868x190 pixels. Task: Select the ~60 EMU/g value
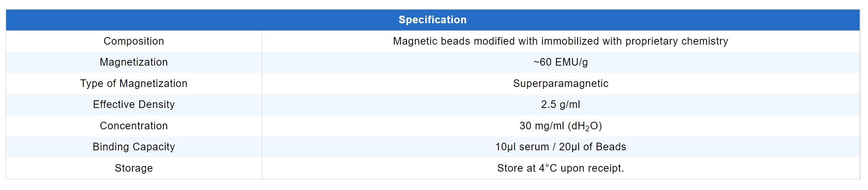point(560,62)
